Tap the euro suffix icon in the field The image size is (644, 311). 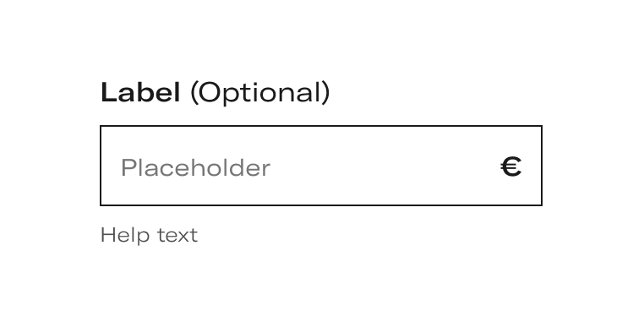[511, 166]
